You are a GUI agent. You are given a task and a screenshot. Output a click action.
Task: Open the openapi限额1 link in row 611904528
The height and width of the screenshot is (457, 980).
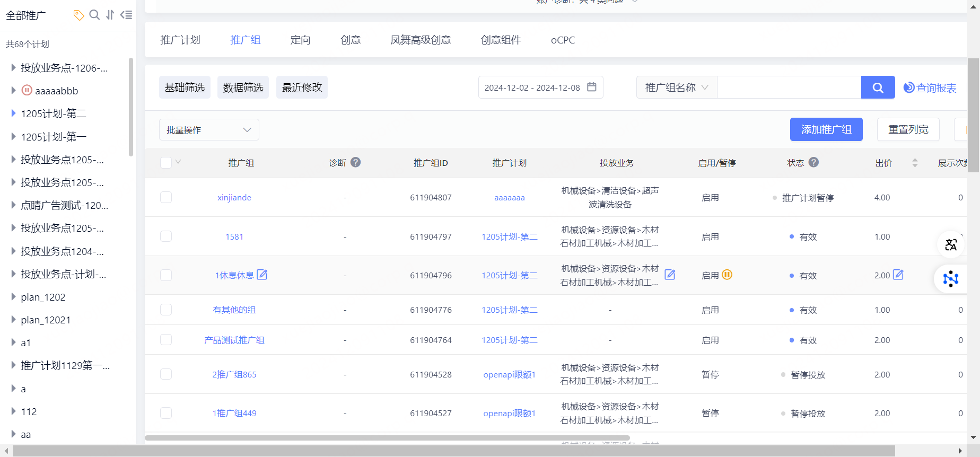[510, 374]
